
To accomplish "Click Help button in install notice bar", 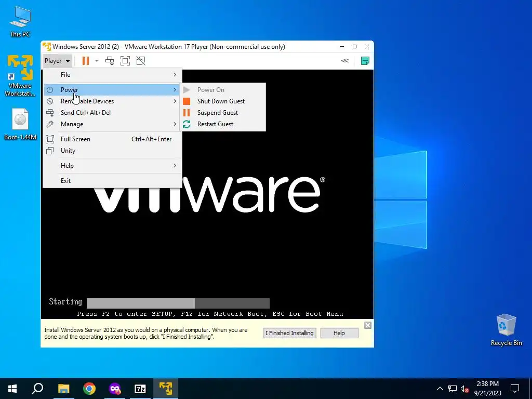I will 339,333.
